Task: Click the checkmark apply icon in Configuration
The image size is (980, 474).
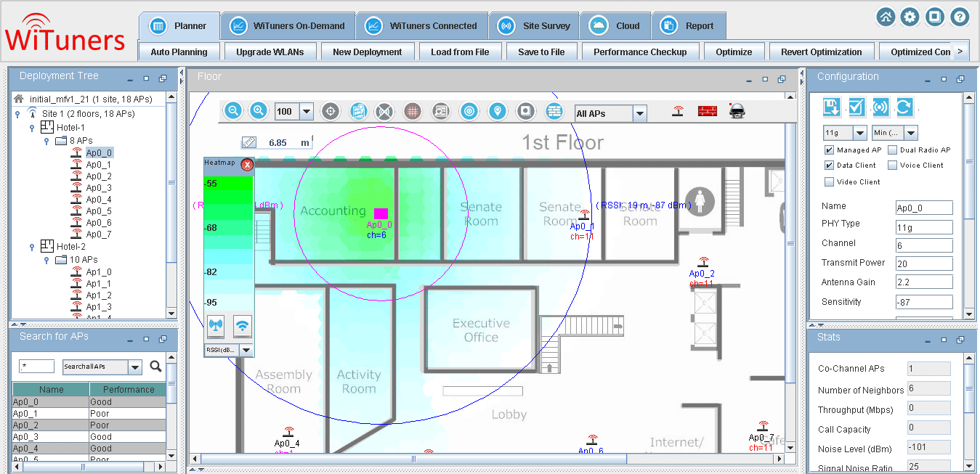Action: click(x=857, y=107)
